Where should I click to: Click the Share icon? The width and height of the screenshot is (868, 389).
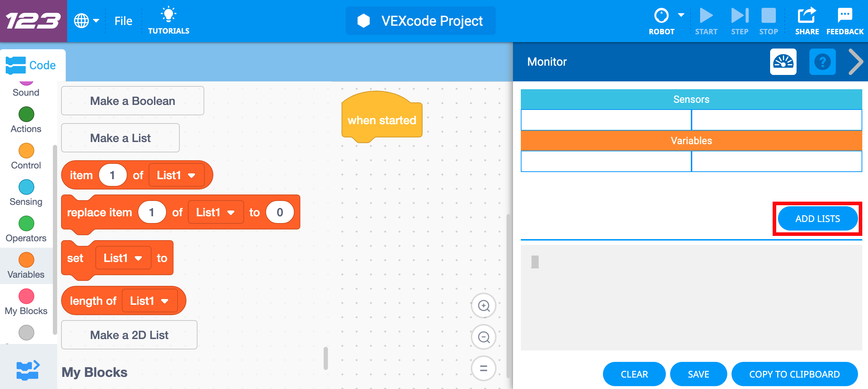click(807, 16)
